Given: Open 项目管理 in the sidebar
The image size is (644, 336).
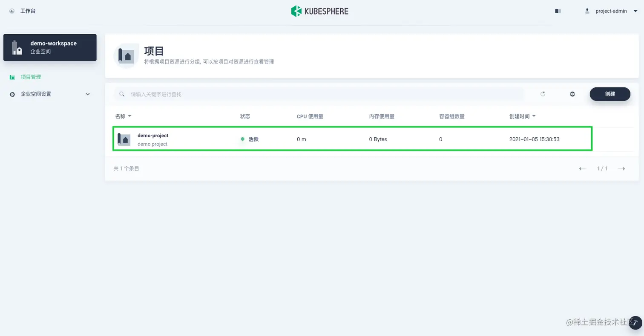Looking at the screenshot, I should (x=31, y=77).
